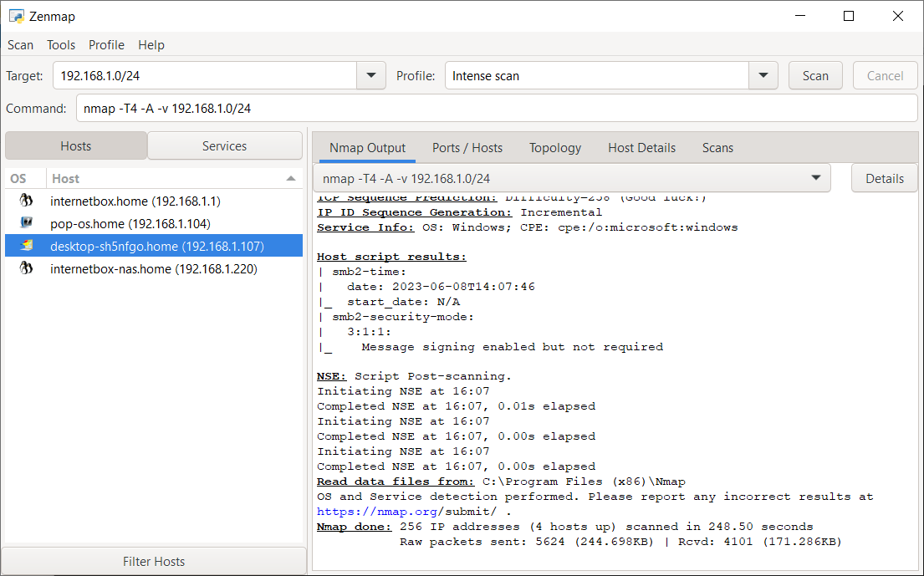Image resolution: width=924 pixels, height=576 pixels.
Task: Click the Windows OS icon for desktop-sh5nfgo.home
Action: click(x=26, y=246)
